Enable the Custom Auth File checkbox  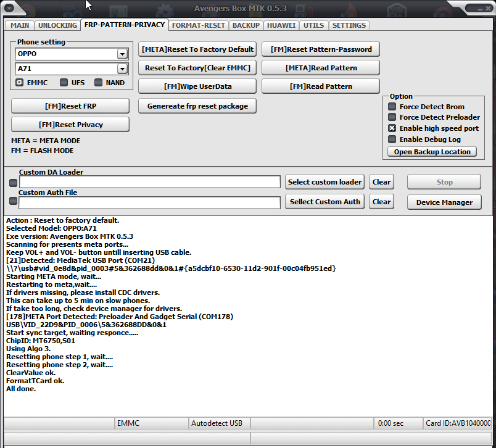tap(14, 201)
